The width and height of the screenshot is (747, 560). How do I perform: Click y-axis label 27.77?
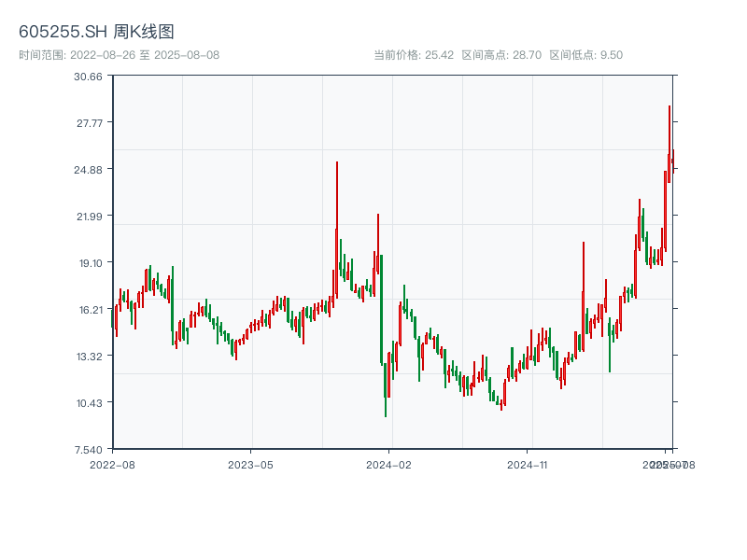click(90, 123)
